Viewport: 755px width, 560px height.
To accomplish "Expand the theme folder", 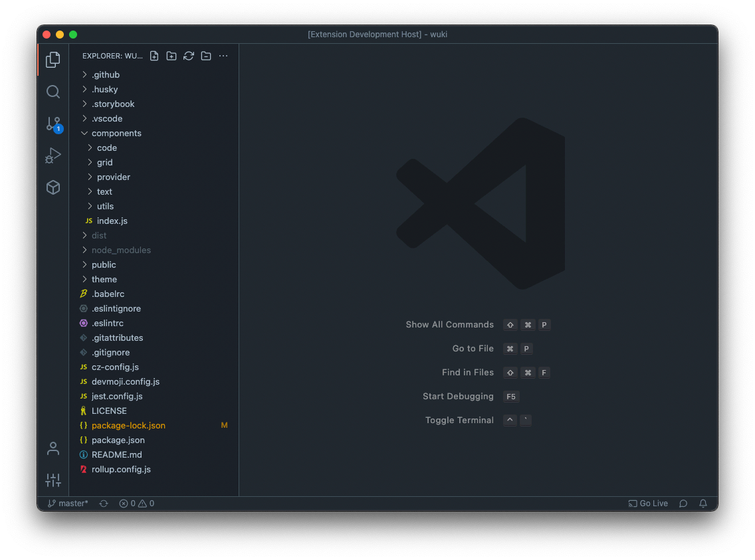I will click(154, 279).
